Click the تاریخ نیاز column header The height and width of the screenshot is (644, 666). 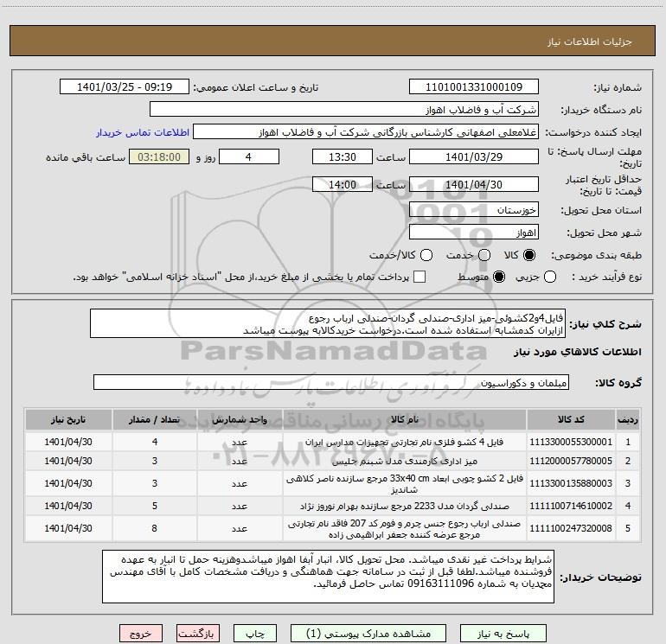click(x=68, y=420)
